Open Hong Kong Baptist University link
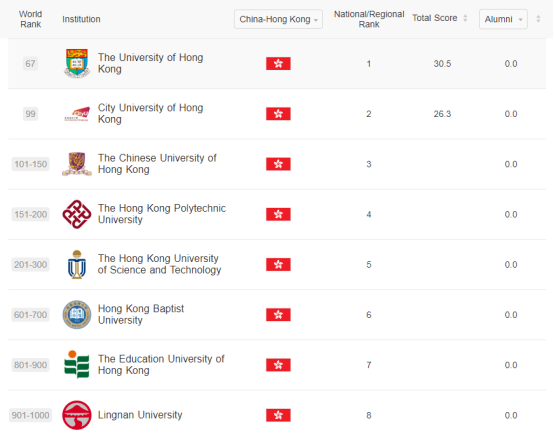 click(x=141, y=314)
